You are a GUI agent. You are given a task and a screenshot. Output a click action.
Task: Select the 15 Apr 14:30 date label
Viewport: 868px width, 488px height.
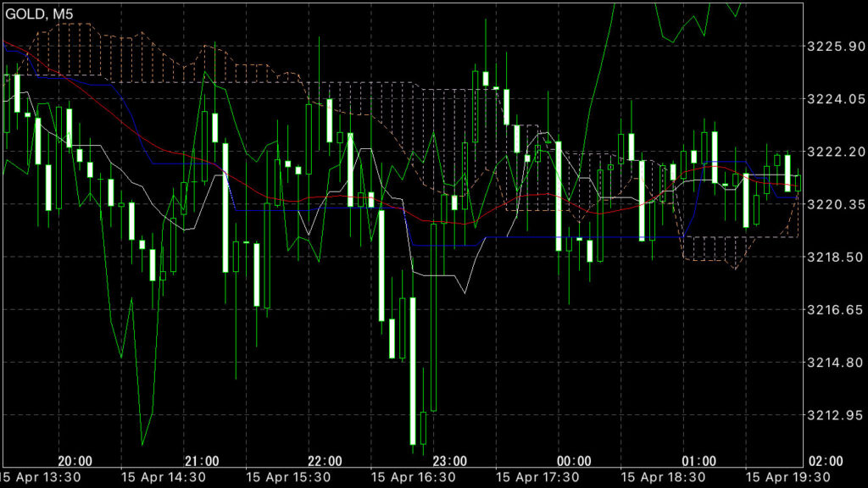tap(164, 478)
